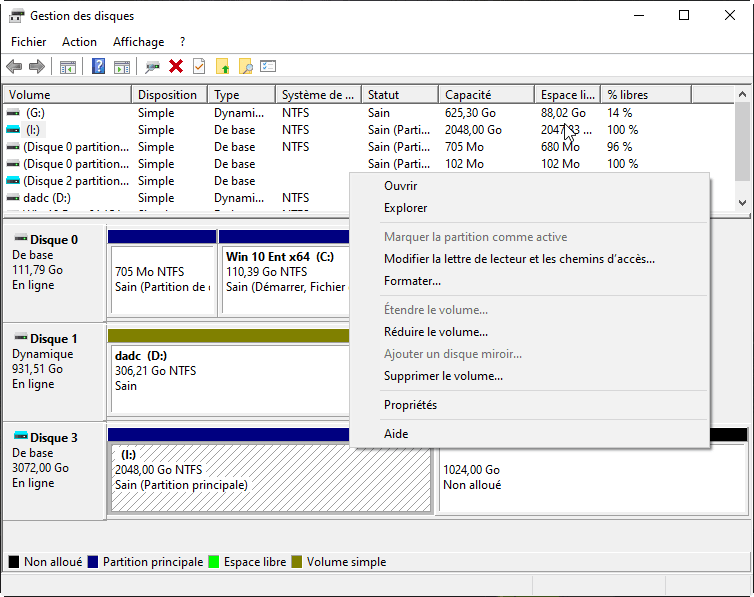The image size is (754, 597).
Task: Click the magnifying glass search icon
Action: (245, 67)
